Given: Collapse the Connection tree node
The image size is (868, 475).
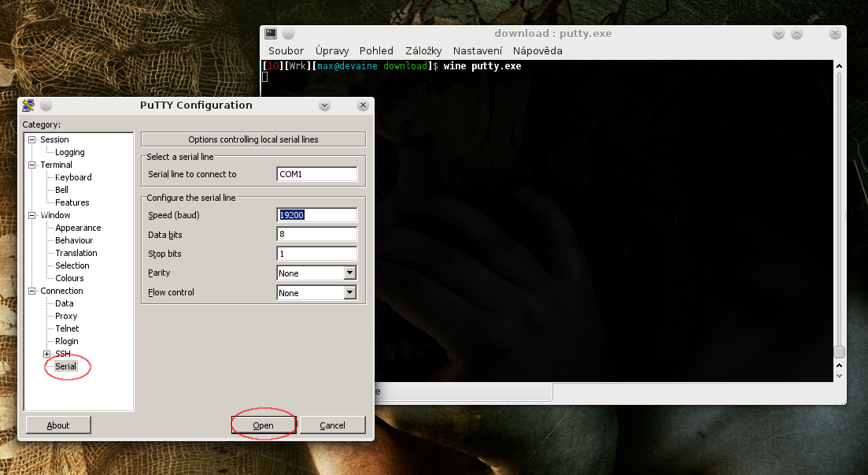Looking at the screenshot, I should [x=32, y=291].
